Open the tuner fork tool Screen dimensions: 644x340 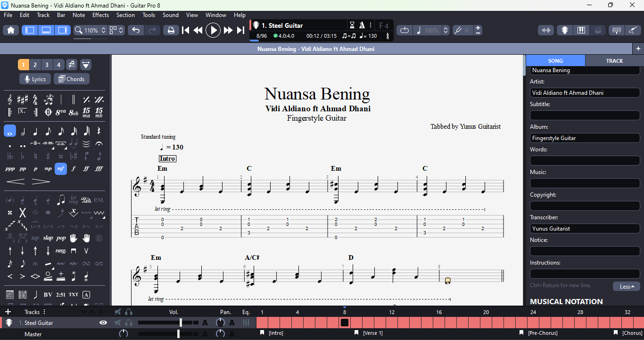click(x=458, y=30)
